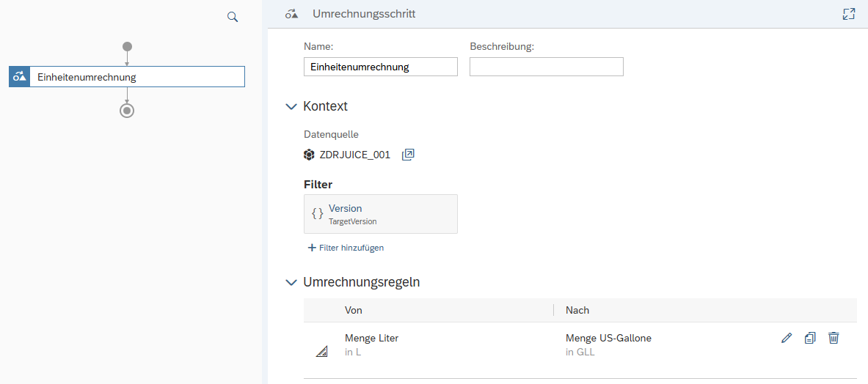
Task: Click the TargetVersion filter value
Action: [353, 221]
